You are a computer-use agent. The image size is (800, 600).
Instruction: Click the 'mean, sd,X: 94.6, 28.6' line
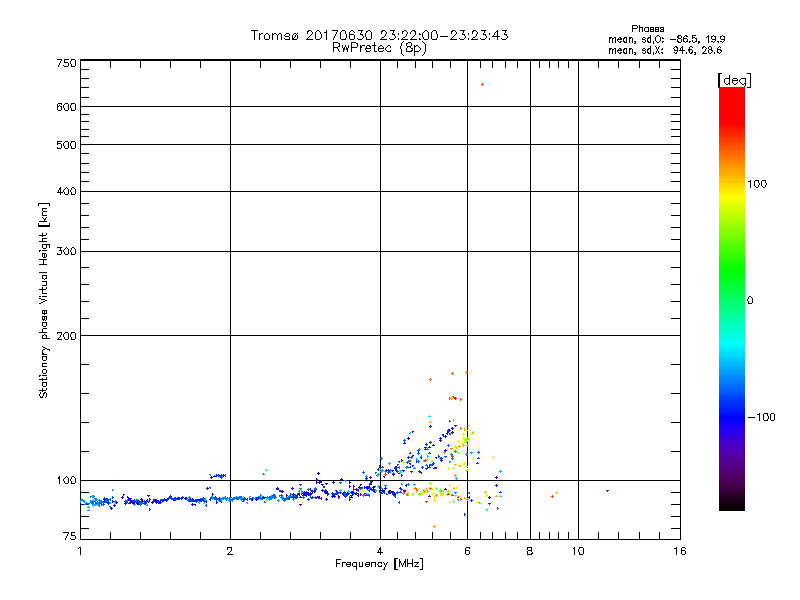coord(665,50)
